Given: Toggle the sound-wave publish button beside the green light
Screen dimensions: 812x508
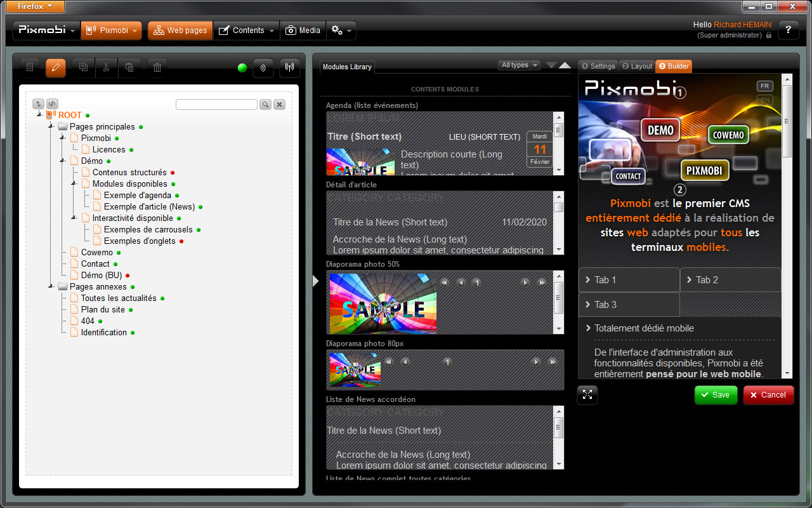Looking at the screenshot, I should (x=263, y=67).
